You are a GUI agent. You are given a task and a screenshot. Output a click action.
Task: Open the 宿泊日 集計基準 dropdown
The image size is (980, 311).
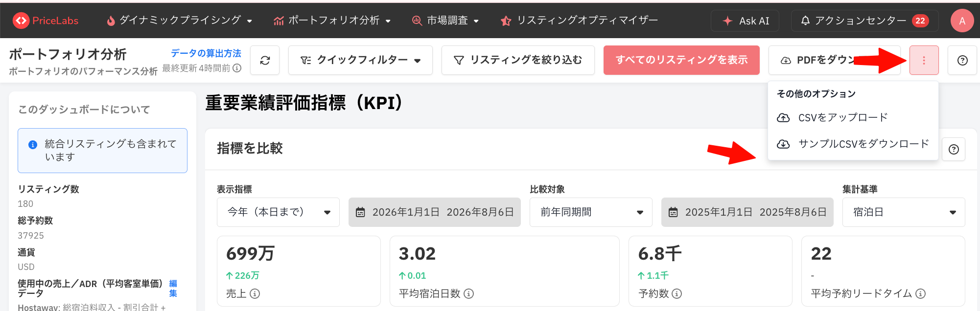(x=903, y=212)
